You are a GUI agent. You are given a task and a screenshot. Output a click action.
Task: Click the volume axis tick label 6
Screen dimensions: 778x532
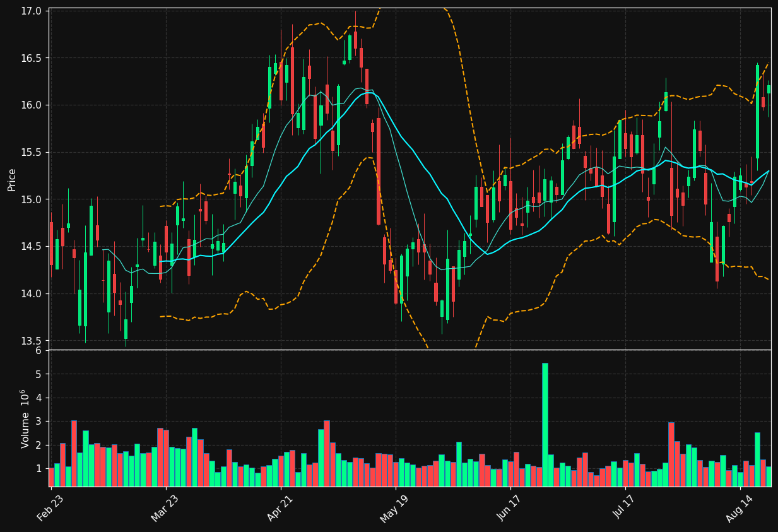point(38,351)
